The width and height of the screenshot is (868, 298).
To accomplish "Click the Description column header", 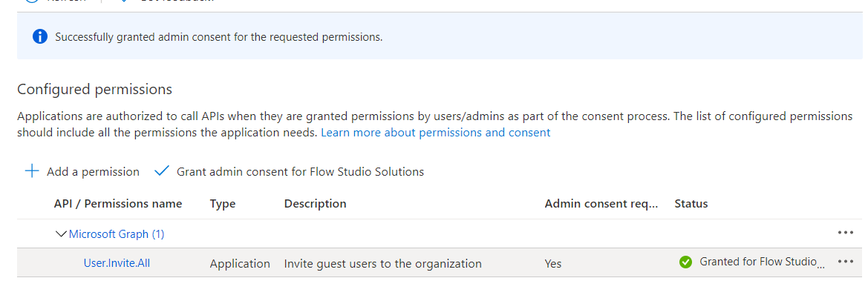I will point(315,204).
